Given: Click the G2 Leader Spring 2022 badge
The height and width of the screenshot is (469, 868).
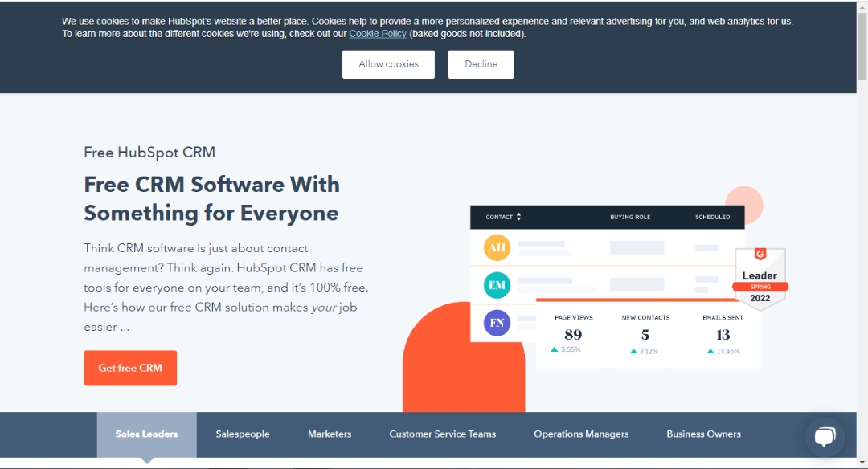Looking at the screenshot, I should [x=760, y=278].
